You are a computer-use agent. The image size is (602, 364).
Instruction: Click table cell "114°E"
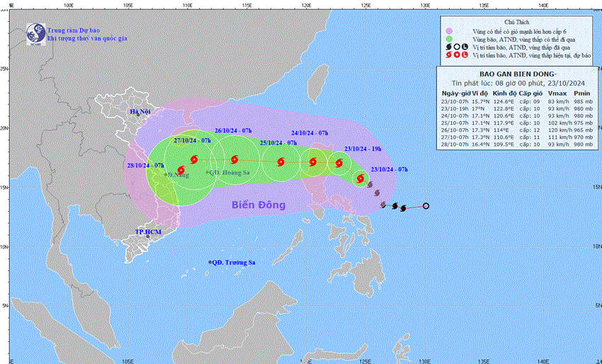coord(501,130)
